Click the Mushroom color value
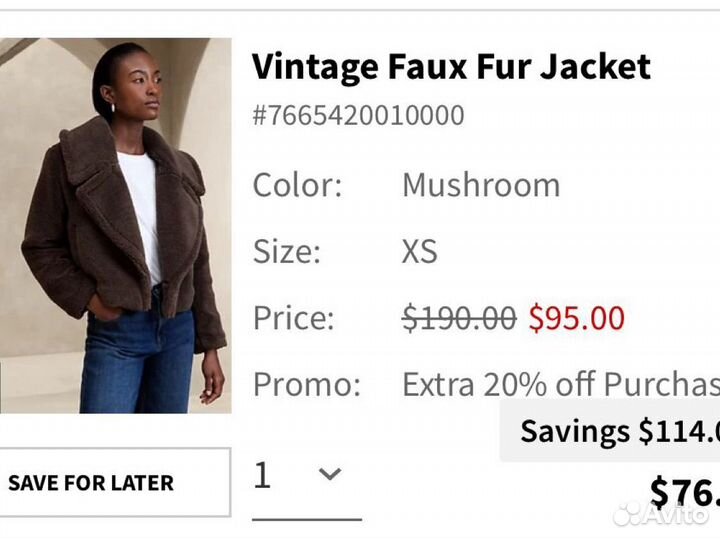The image size is (720, 539). tap(481, 185)
